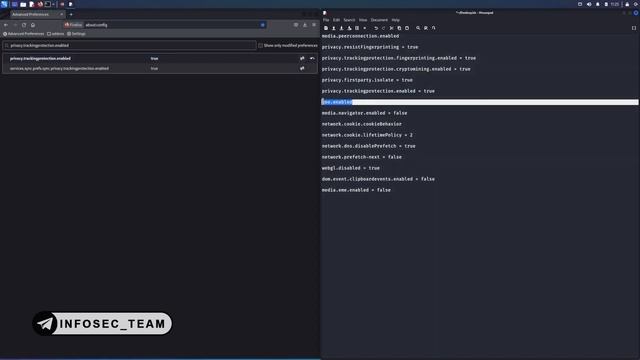Click the Go to line icon in Mousepad
The image size is (640, 360).
pyautogui.click(x=433, y=28)
